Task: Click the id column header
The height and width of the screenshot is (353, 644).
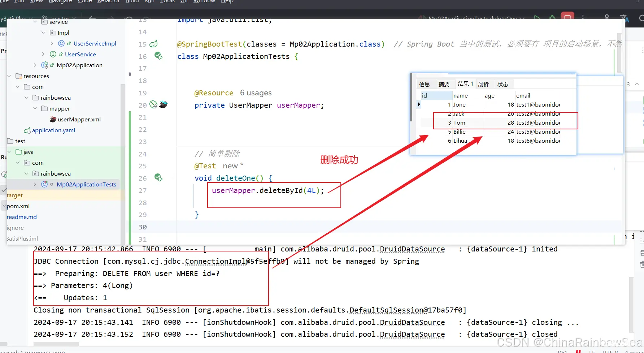Action: pos(437,95)
